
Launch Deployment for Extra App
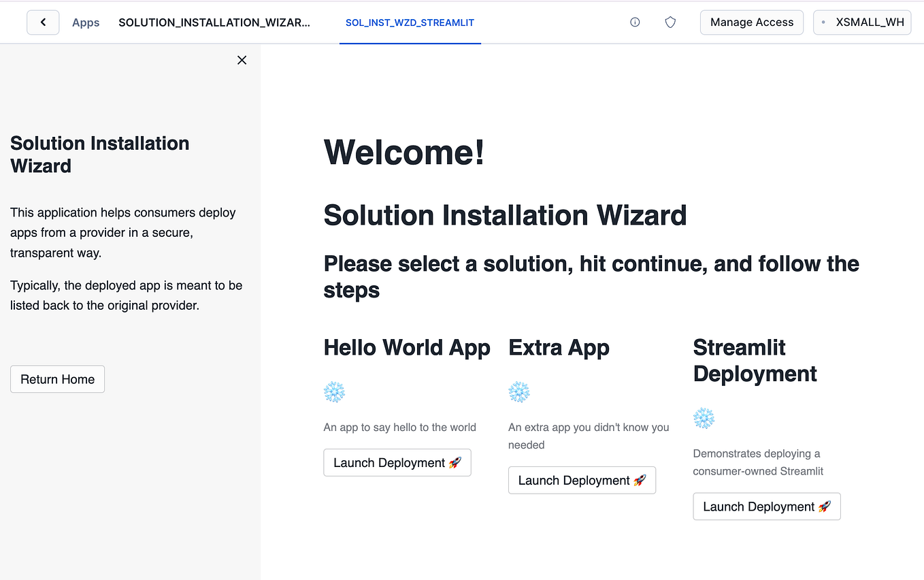click(582, 480)
